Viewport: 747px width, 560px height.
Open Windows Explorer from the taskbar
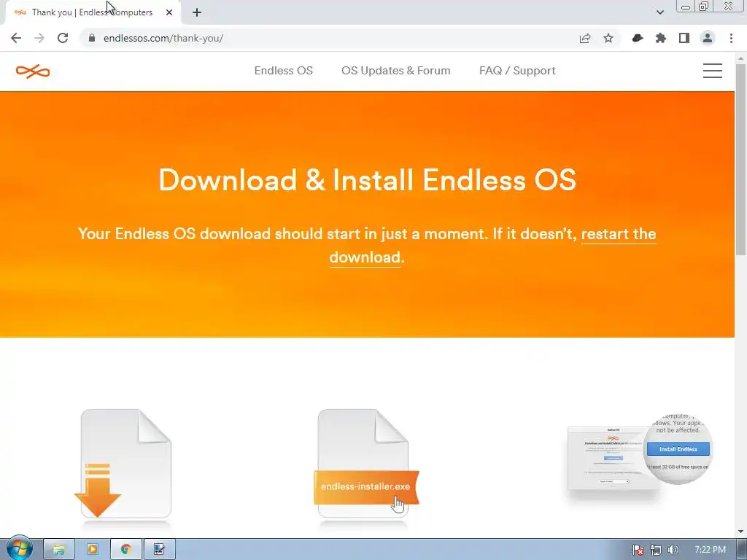(x=58, y=550)
